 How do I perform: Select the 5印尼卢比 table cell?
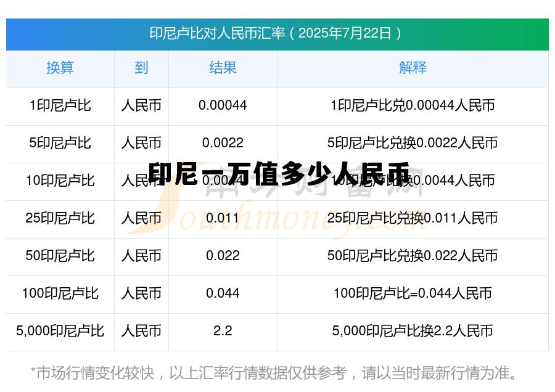coord(60,144)
